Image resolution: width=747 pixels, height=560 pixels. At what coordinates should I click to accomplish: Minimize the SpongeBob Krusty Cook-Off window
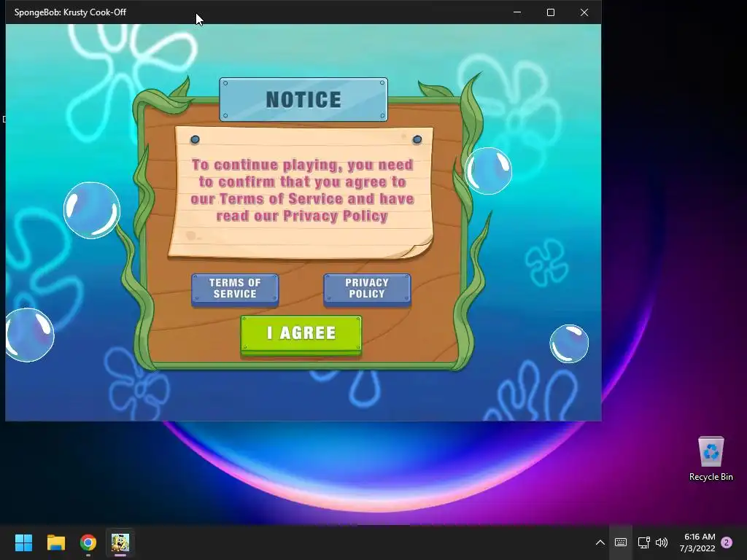tap(517, 12)
